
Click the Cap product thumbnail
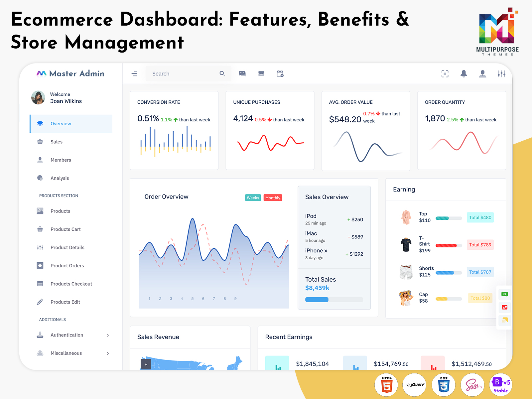(405, 298)
